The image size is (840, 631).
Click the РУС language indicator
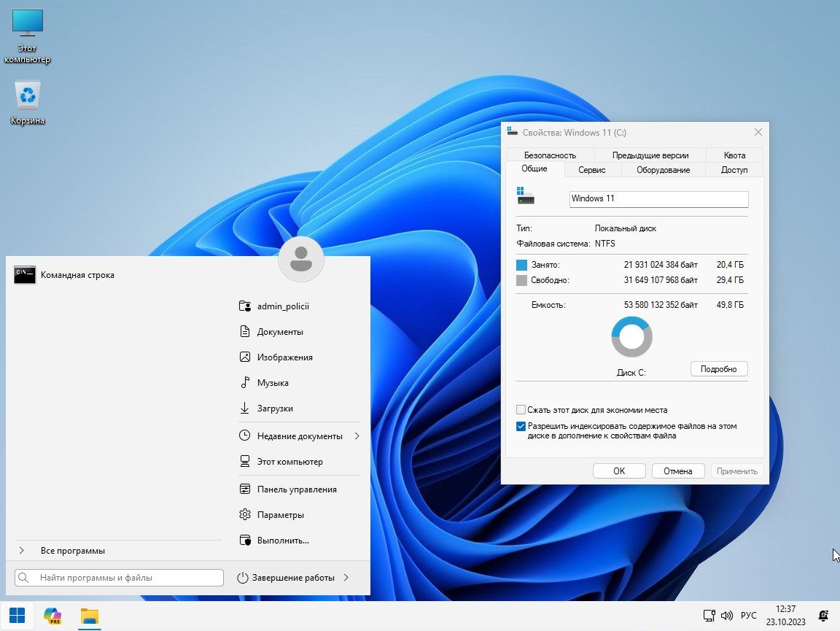point(748,616)
